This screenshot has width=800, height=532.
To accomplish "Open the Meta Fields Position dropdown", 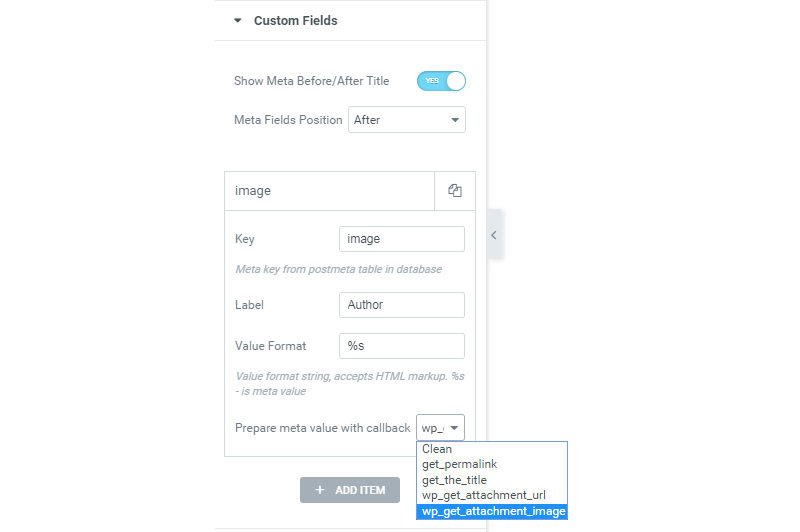I will [407, 120].
